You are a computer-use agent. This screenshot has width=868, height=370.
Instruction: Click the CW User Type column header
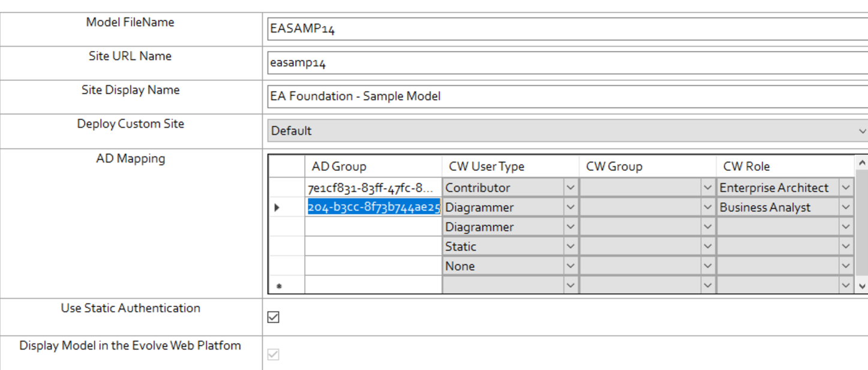pyautogui.click(x=510, y=167)
